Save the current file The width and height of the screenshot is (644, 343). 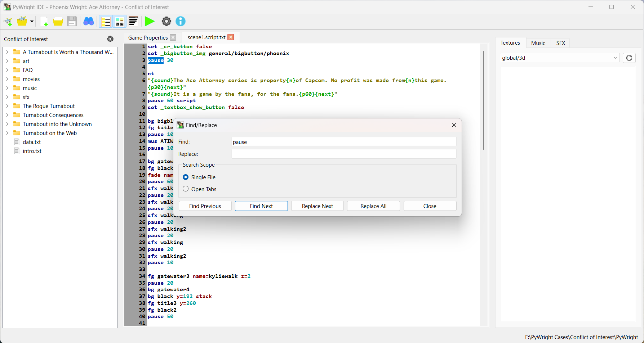72,22
